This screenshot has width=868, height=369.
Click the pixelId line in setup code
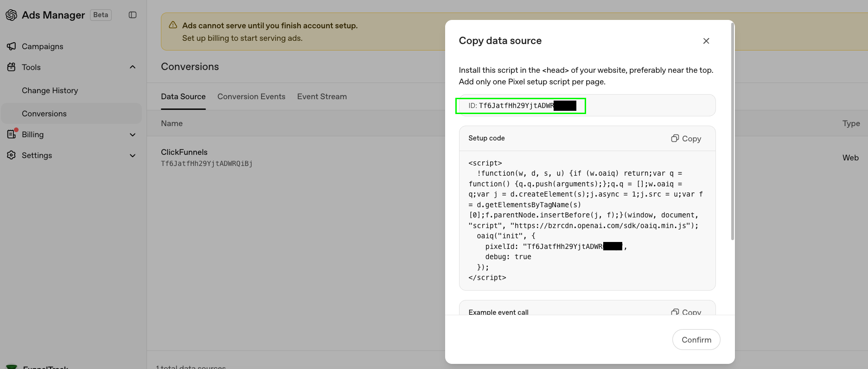556,247
